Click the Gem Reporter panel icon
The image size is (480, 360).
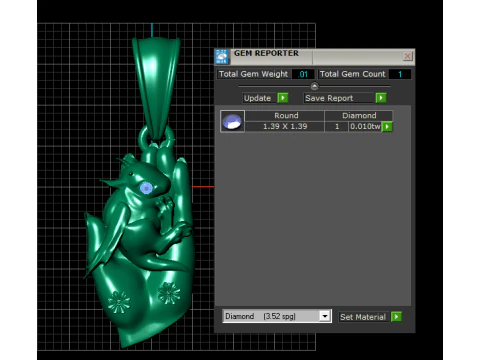tap(222, 56)
